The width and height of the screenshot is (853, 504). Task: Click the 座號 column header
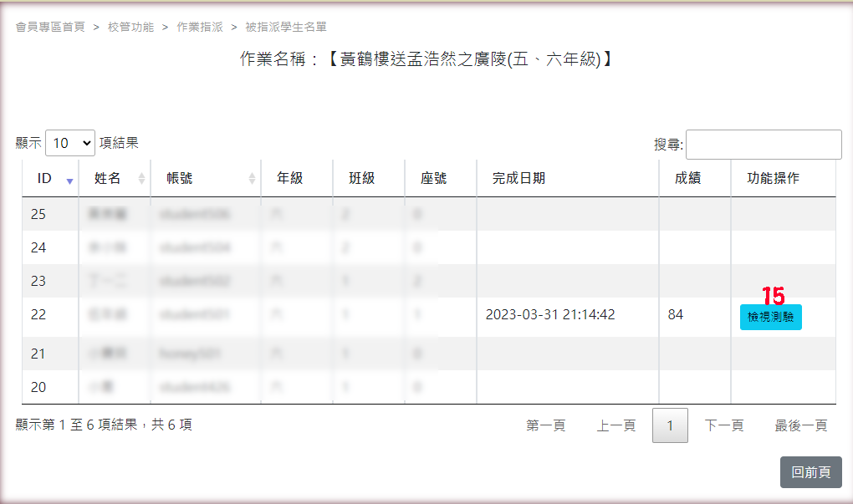441,178
